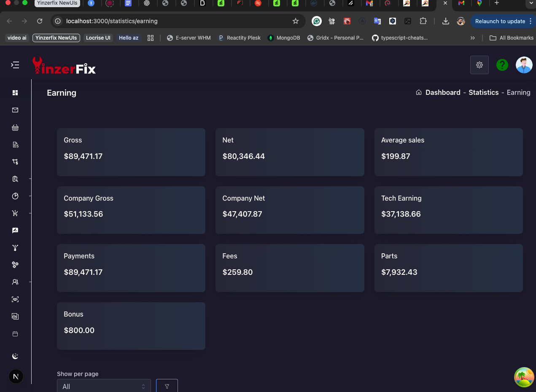Open the Show per page dropdown set to All

point(103,386)
